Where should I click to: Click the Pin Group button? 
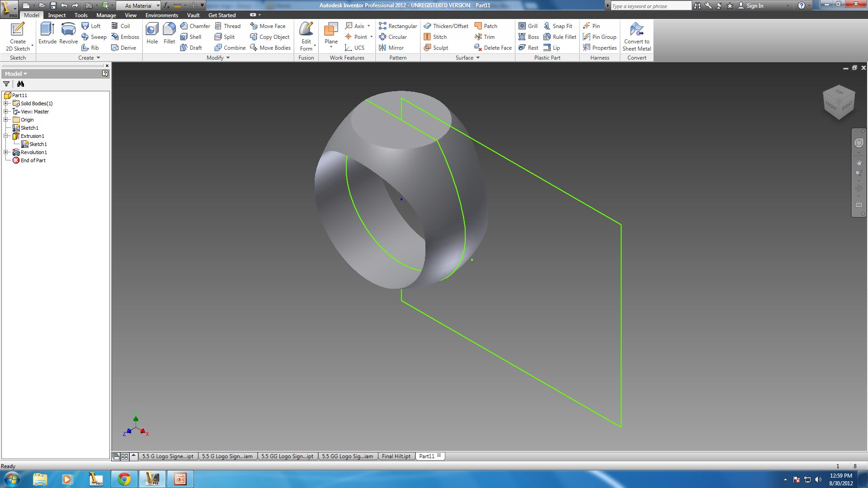pos(599,37)
